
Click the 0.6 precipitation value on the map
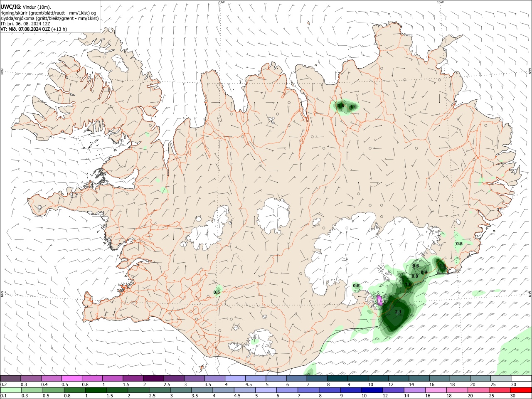point(415,266)
